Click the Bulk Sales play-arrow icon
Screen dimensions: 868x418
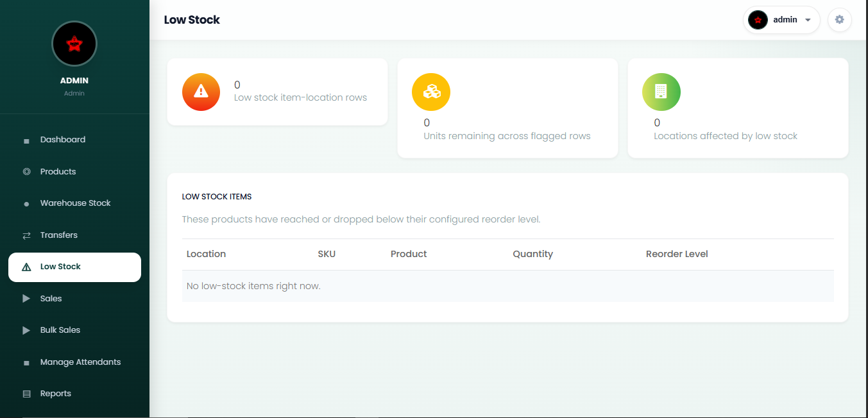26,330
